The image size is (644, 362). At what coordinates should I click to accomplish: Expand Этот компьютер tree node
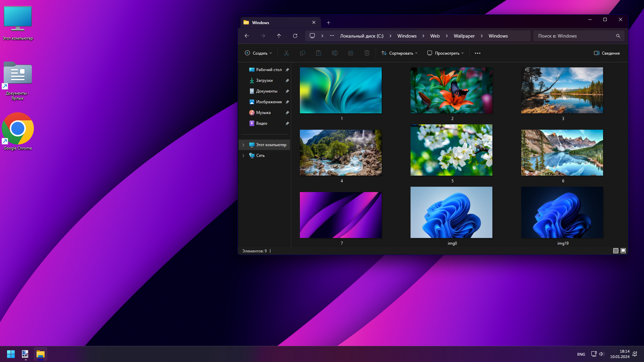(244, 145)
